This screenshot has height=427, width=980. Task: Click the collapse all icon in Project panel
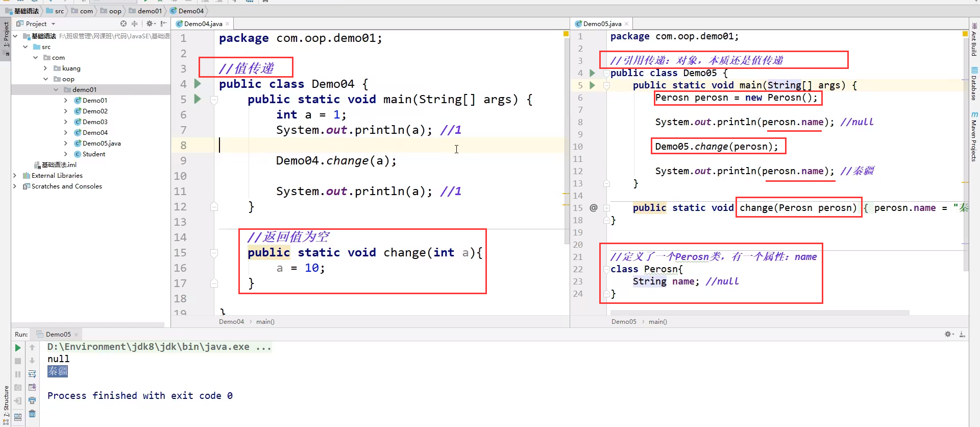click(135, 23)
